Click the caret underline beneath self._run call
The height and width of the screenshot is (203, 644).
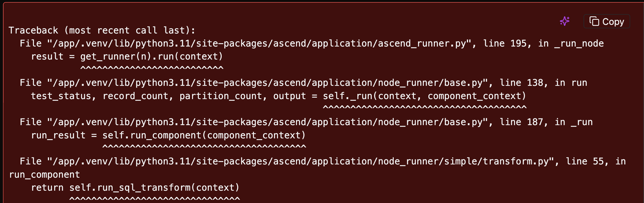(425, 107)
